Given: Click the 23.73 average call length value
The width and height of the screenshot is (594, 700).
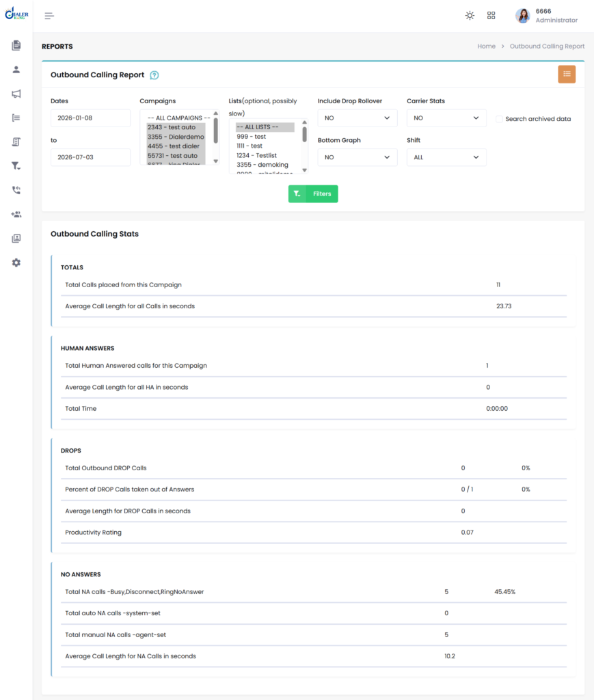Looking at the screenshot, I should click(504, 306).
